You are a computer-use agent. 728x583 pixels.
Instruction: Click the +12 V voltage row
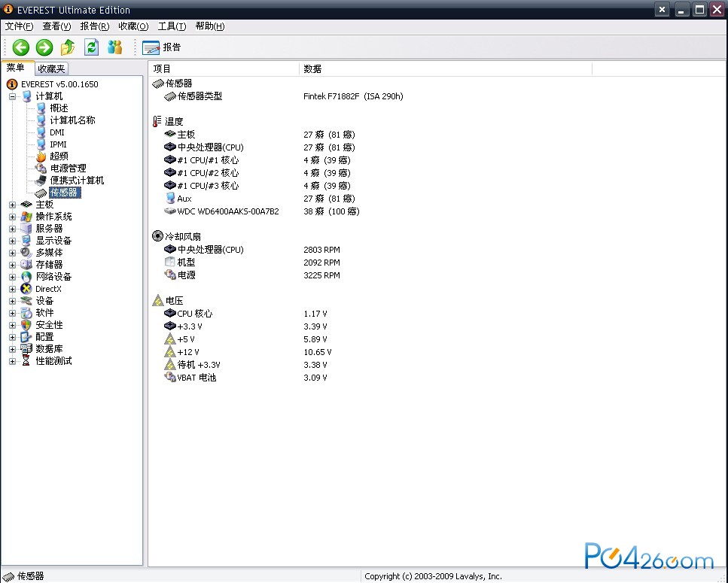coord(248,352)
